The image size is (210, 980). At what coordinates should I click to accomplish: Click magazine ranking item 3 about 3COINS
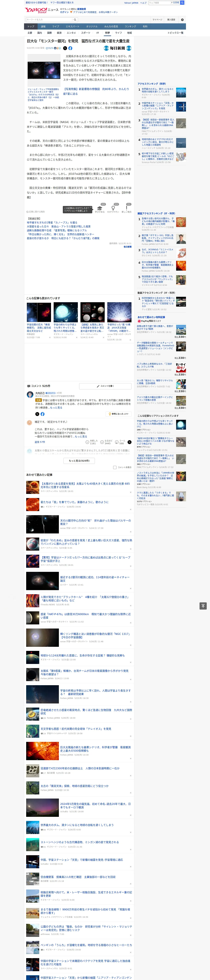(x=158, y=251)
